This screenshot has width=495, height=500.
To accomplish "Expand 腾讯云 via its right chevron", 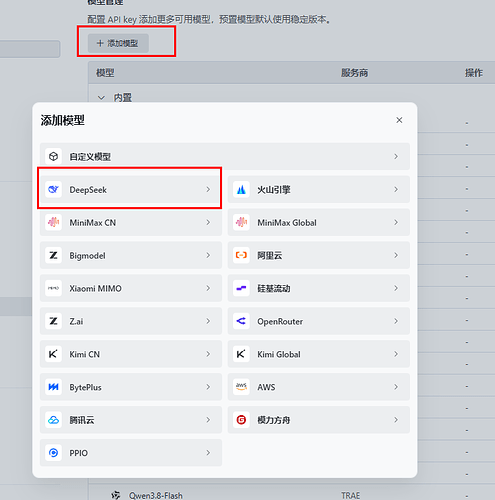I will (208, 420).
